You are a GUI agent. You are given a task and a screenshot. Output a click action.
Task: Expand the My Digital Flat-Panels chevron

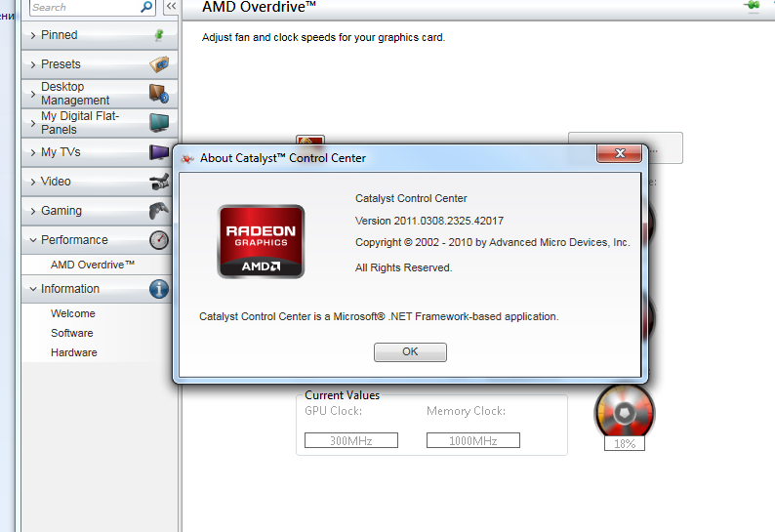click(x=33, y=123)
